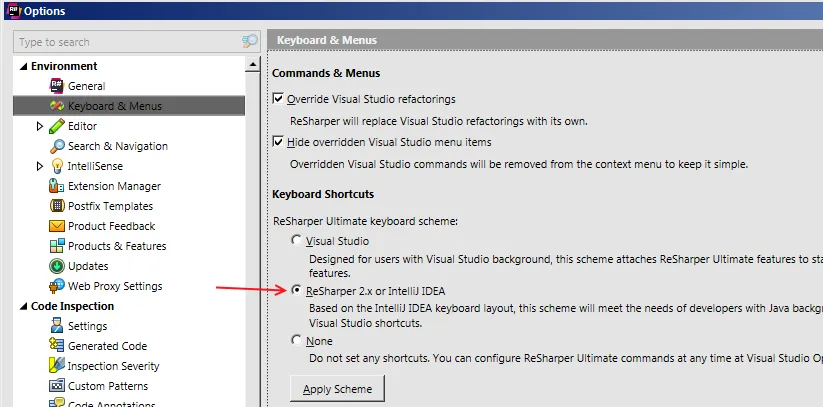Click the search magnifier icon in search box

250,42
